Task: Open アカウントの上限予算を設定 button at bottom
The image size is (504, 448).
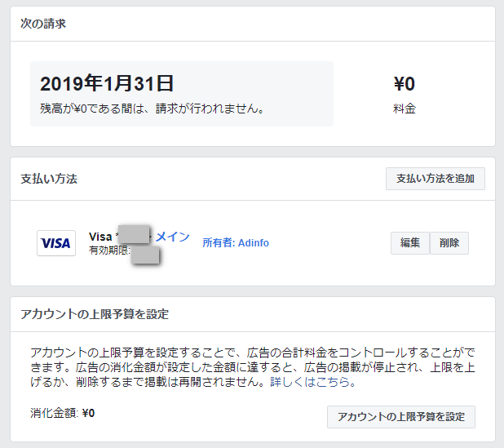Action: click(x=401, y=417)
